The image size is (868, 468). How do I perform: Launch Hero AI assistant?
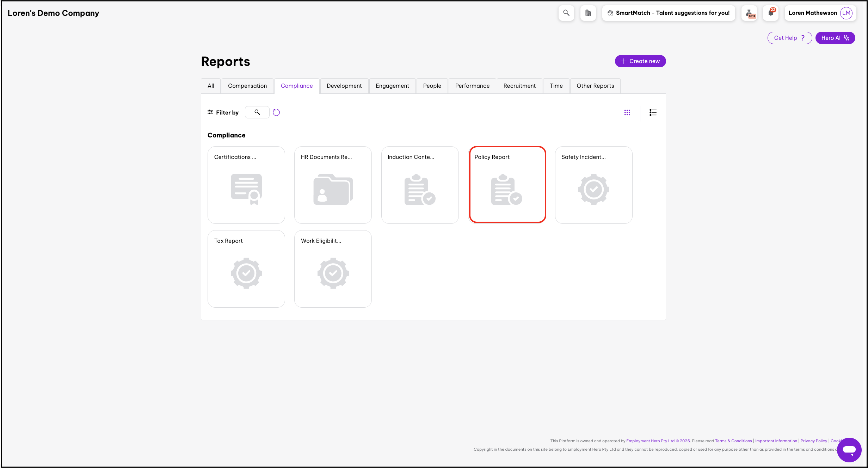click(835, 38)
